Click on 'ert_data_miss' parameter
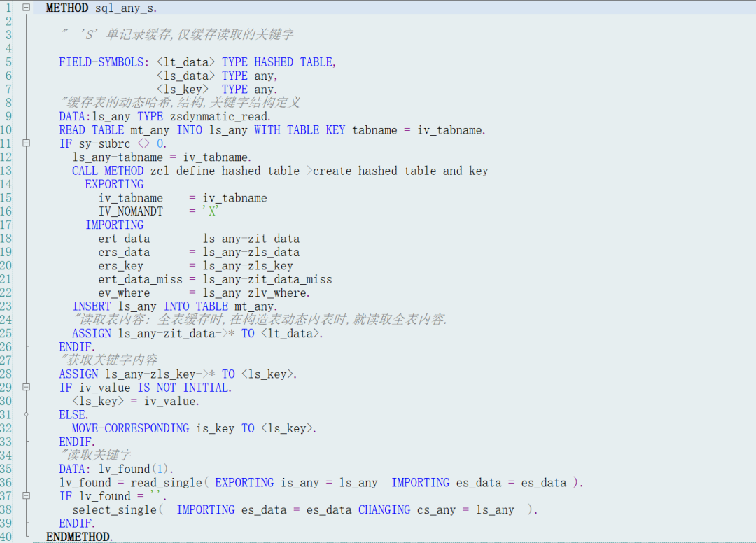The height and width of the screenshot is (543, 756). click(140, 279)
